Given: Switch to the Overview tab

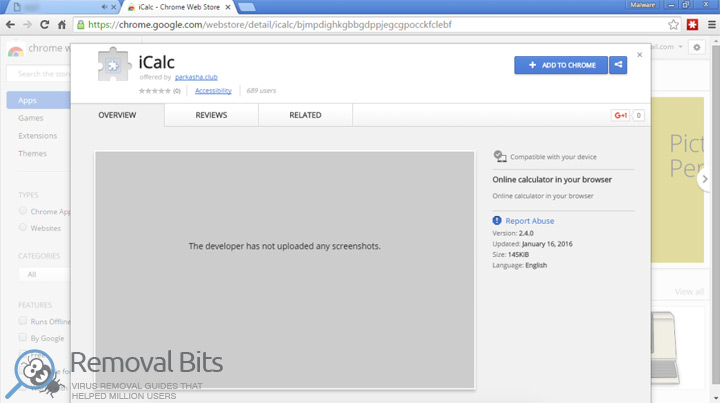Looking at the screenshot, I should (117, 115).
